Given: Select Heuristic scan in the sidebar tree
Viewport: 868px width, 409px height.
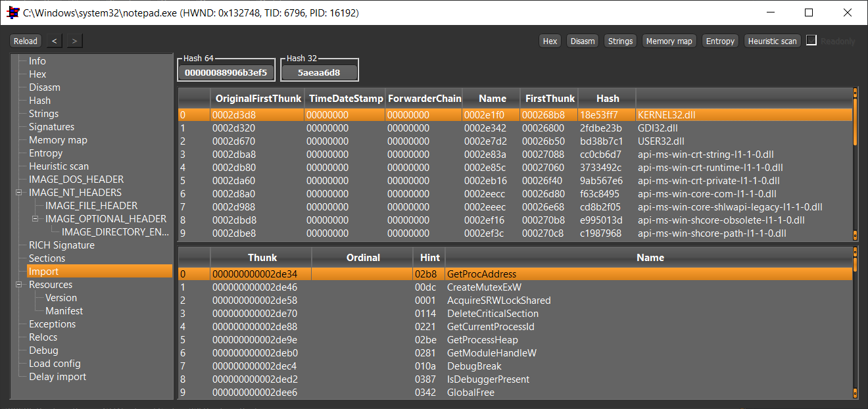Looking at the screenshot, I should pos(59,166).
